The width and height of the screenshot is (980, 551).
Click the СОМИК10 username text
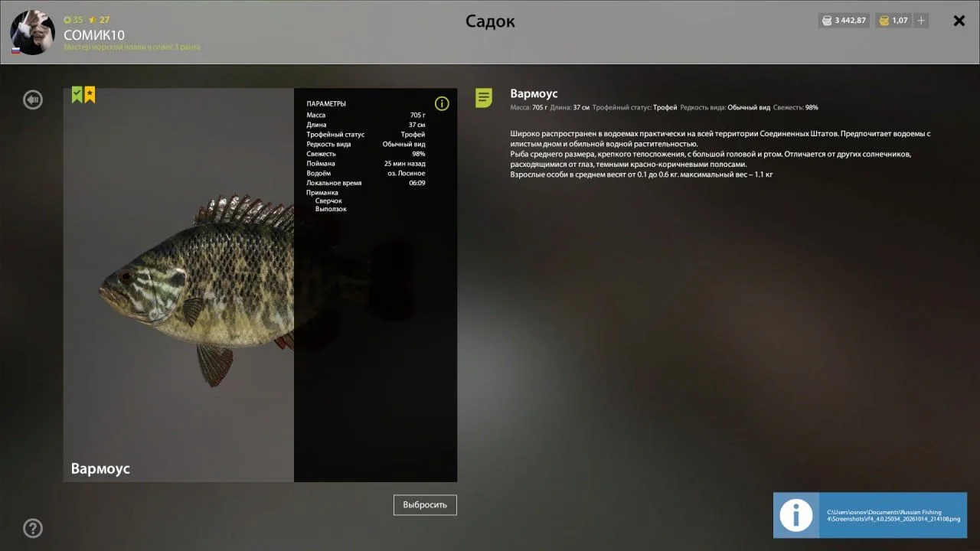[93, 35]
